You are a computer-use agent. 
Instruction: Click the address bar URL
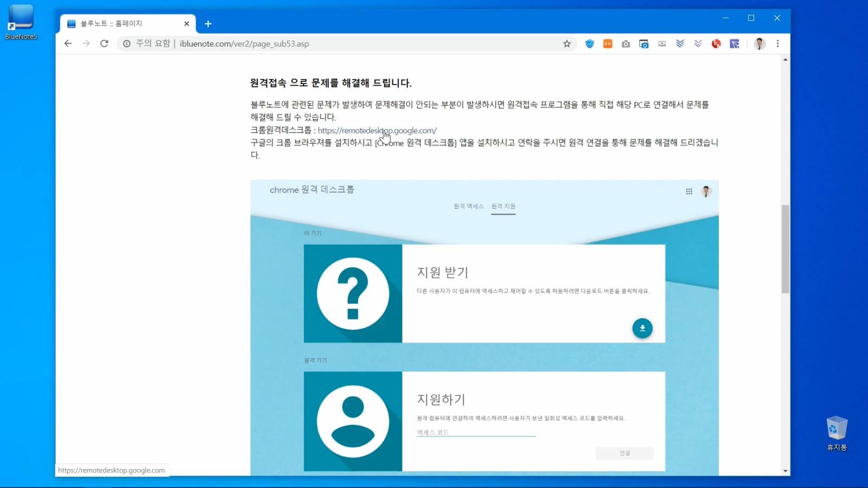244,44
